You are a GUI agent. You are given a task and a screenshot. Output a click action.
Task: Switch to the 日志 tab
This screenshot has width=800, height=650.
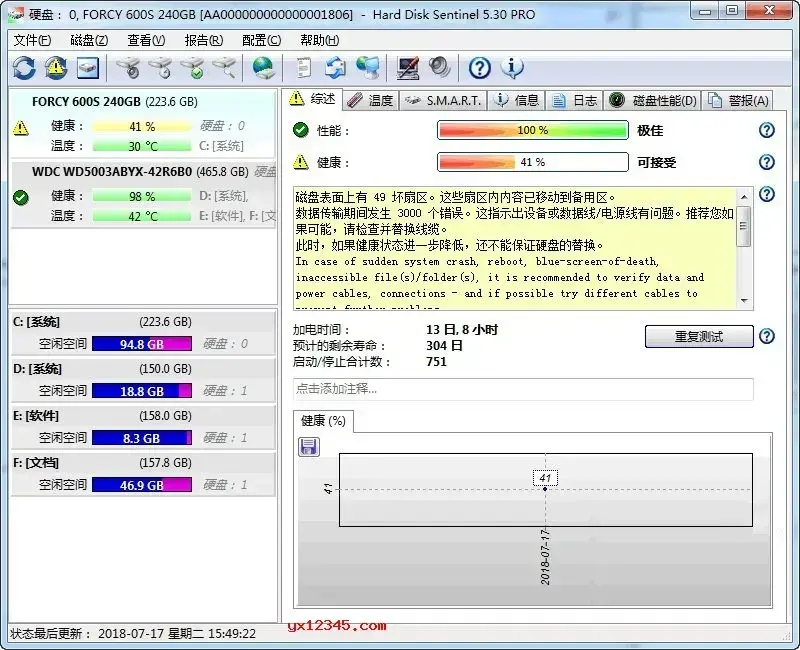tap(574, 101)
